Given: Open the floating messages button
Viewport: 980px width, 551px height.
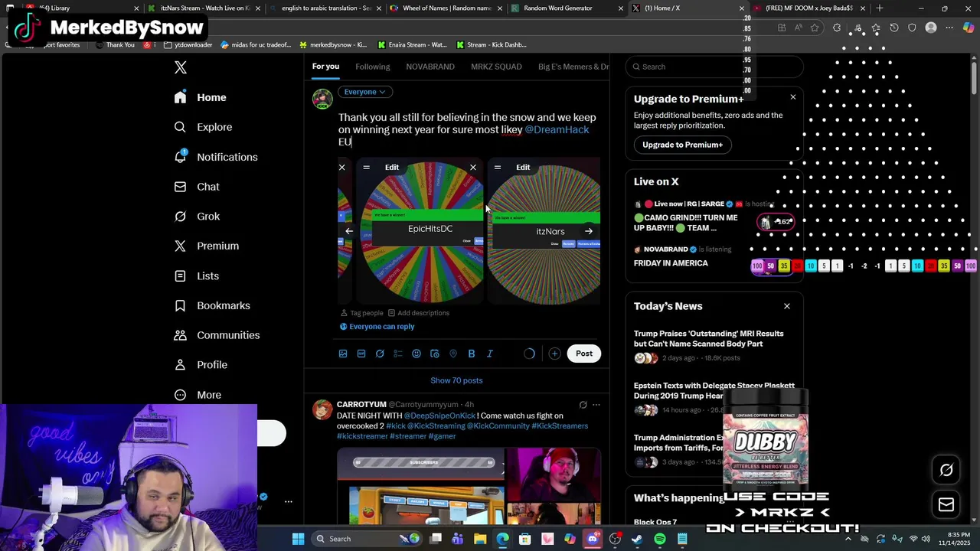Looking at the screenshot, I should point(946,504).
